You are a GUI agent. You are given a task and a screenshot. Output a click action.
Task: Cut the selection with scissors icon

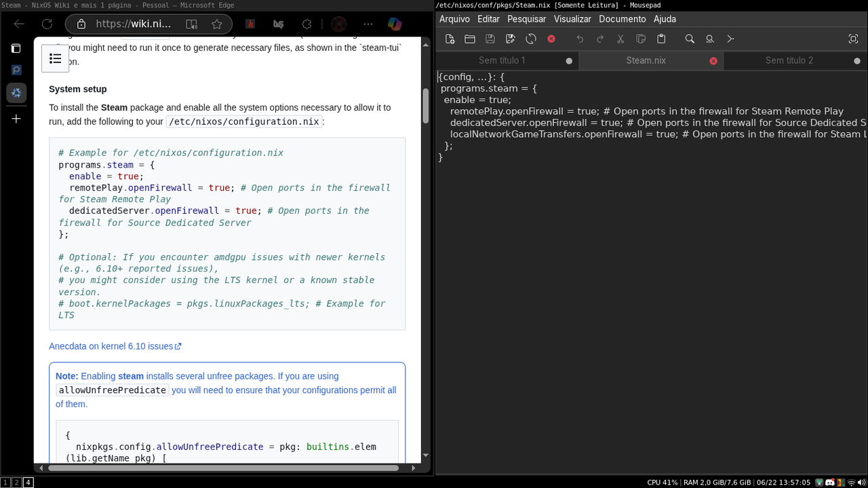[x=620, y=39]
